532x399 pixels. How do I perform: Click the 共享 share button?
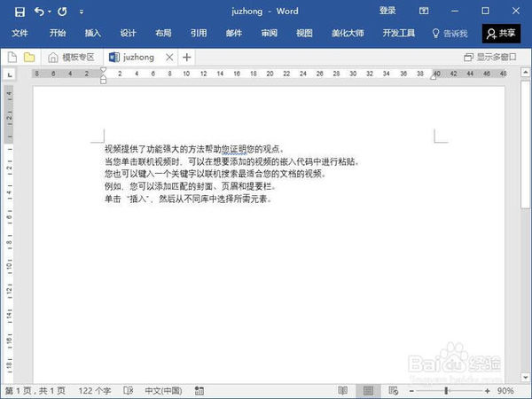coord(501,34)
